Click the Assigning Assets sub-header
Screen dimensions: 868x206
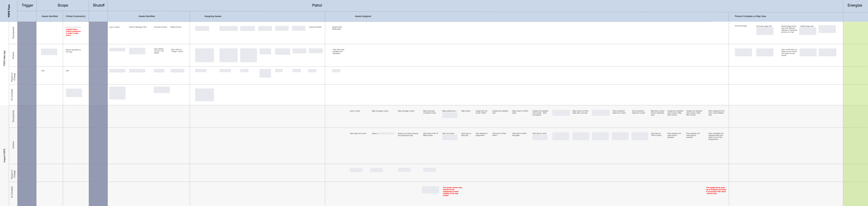pos(213,16)
